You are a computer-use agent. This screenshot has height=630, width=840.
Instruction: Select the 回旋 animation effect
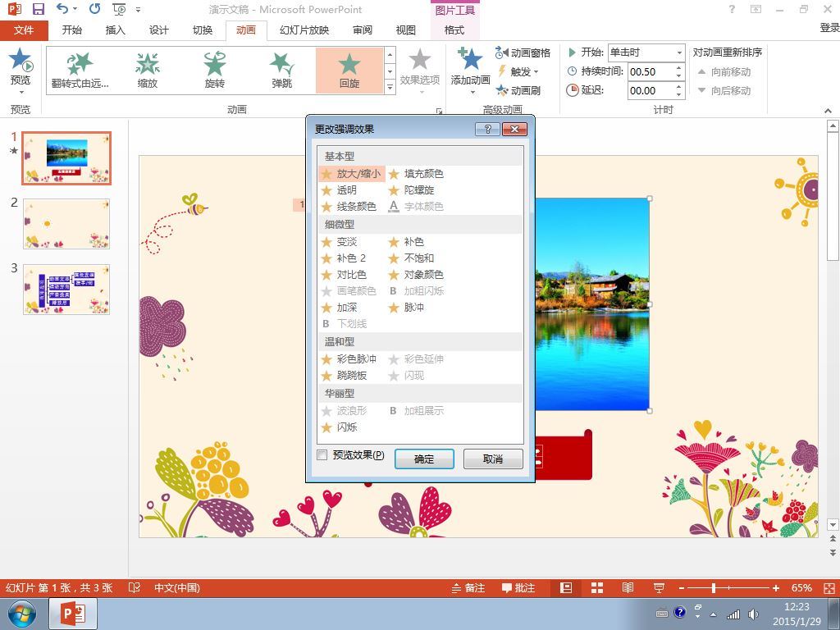[x=349, y=71]
